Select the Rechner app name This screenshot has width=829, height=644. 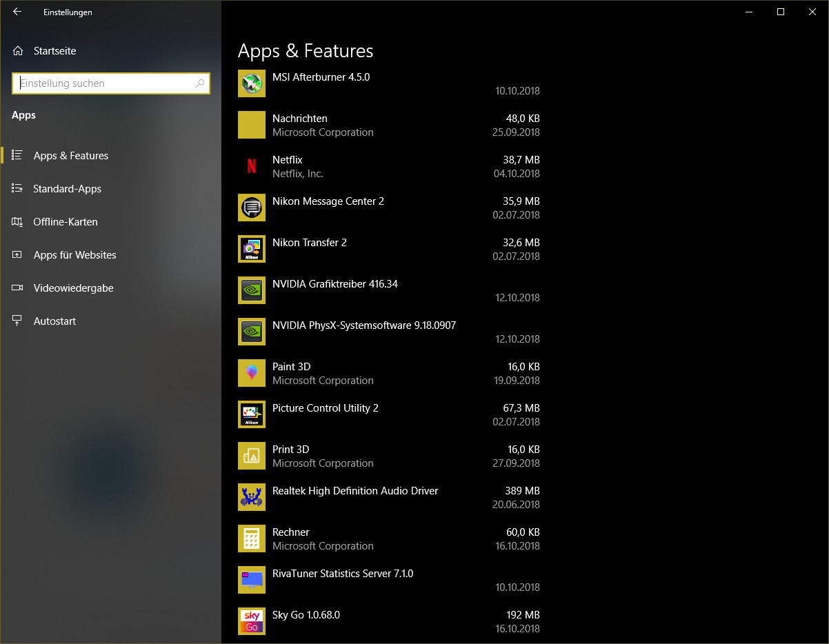(x=291, y=532)
